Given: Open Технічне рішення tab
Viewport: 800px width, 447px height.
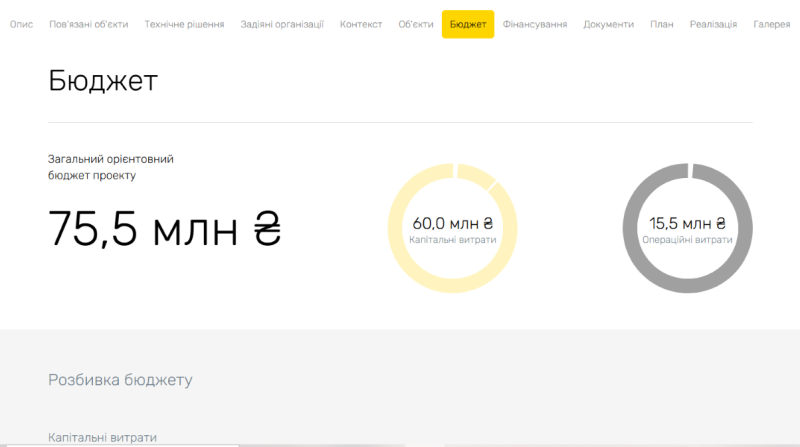Looking at the screenshot, I should (x=184, y=24).
